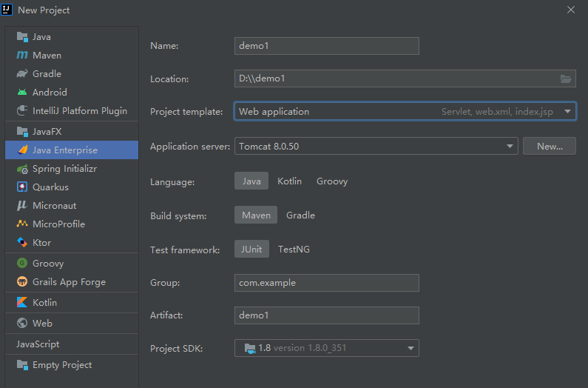Viewport: 588px width, 388px height.
Task: Set language to Java
Action: [251, 181]
